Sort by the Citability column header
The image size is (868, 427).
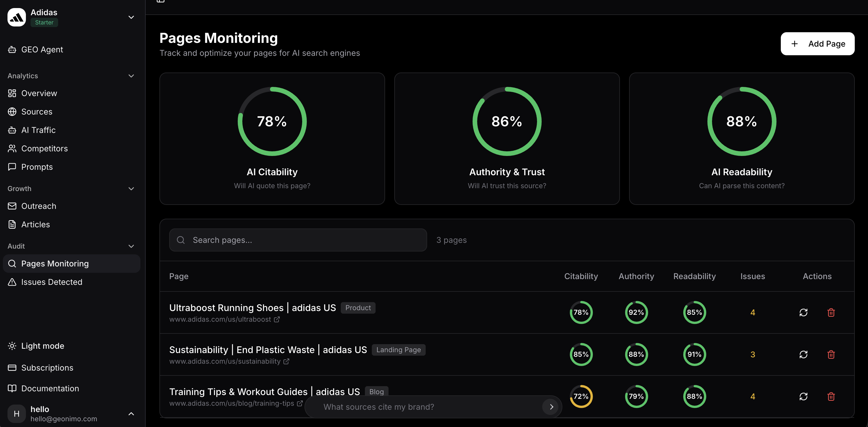(x=581, y=277)
